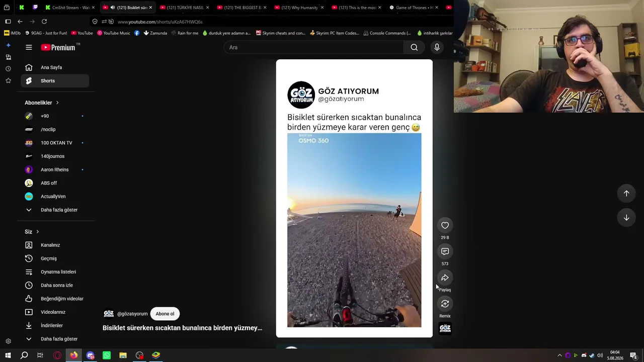Click the YouTube search field Ara
This screenshot has width=644, height=362.
313,47
